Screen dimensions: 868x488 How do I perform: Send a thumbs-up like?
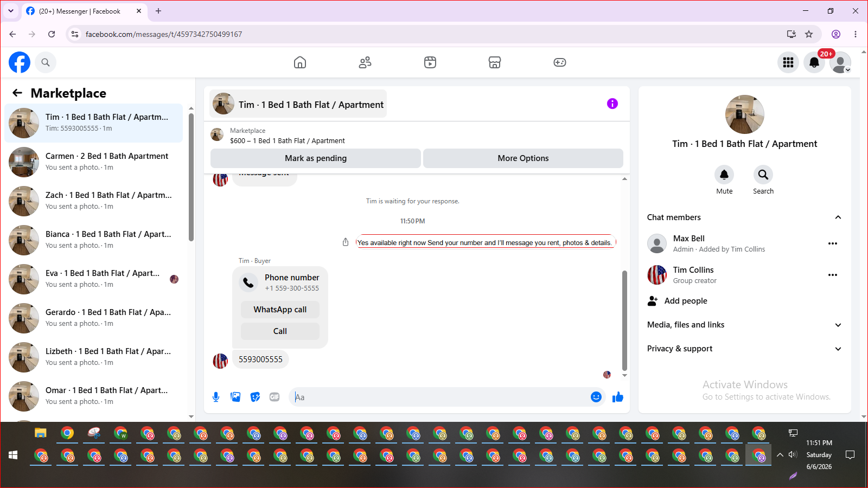tap(618, 397)
